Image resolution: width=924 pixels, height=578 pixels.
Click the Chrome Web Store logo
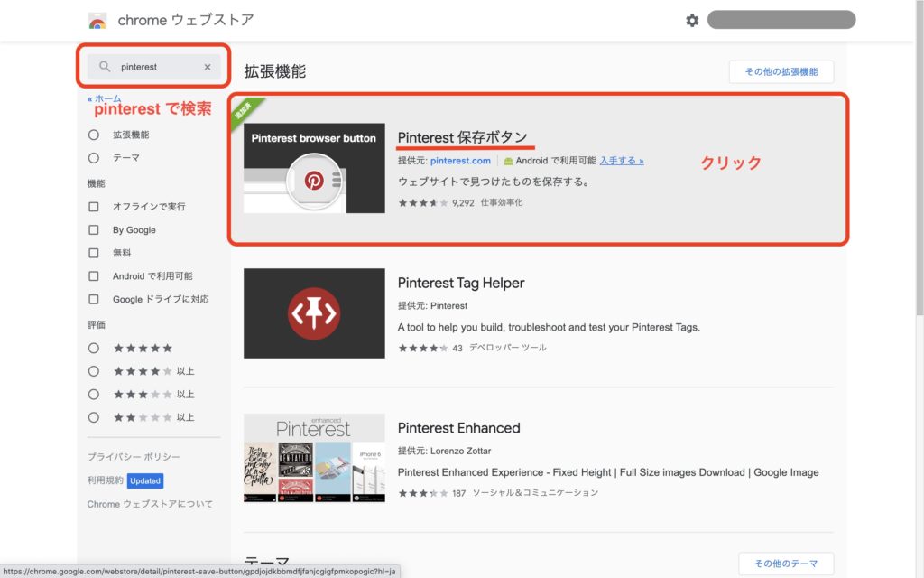click(x=97, y=21)
